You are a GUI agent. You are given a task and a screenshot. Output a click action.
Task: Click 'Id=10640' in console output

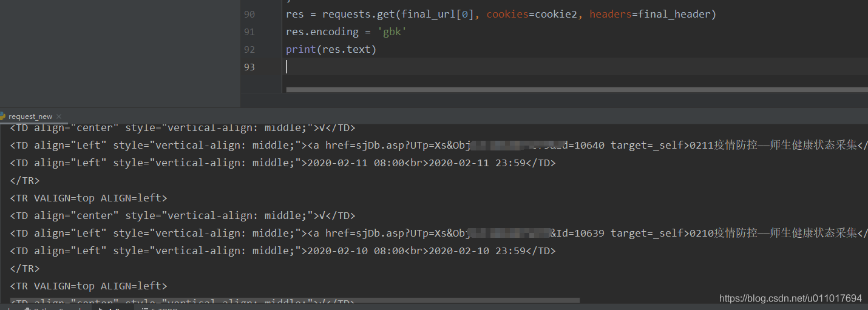point(580,145)
